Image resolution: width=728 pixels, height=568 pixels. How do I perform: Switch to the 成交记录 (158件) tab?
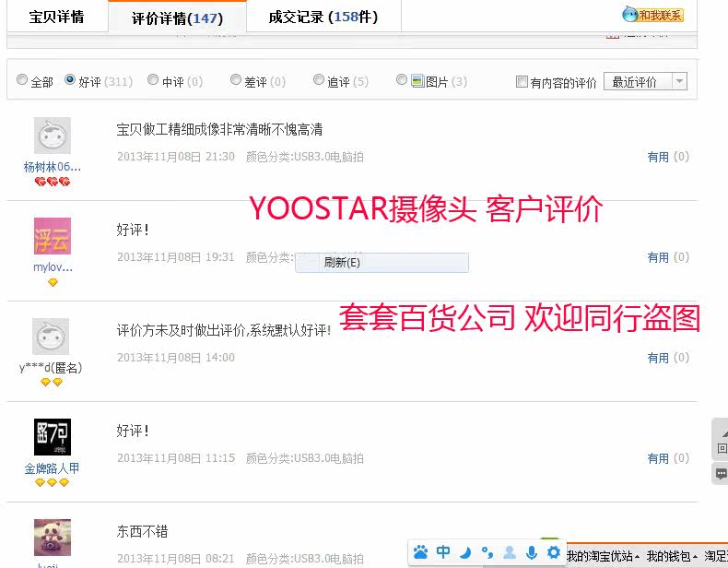323,18
